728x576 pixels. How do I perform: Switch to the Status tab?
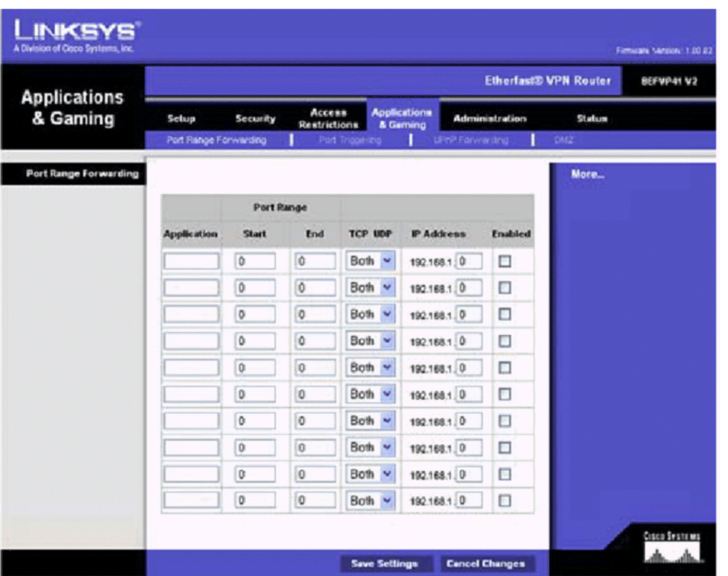tap(592, 119)
